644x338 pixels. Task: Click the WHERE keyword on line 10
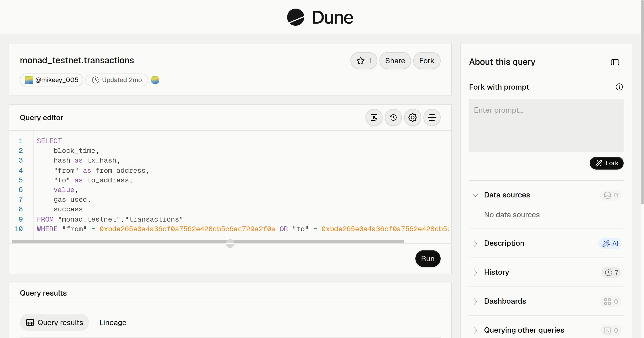point(47,229)
